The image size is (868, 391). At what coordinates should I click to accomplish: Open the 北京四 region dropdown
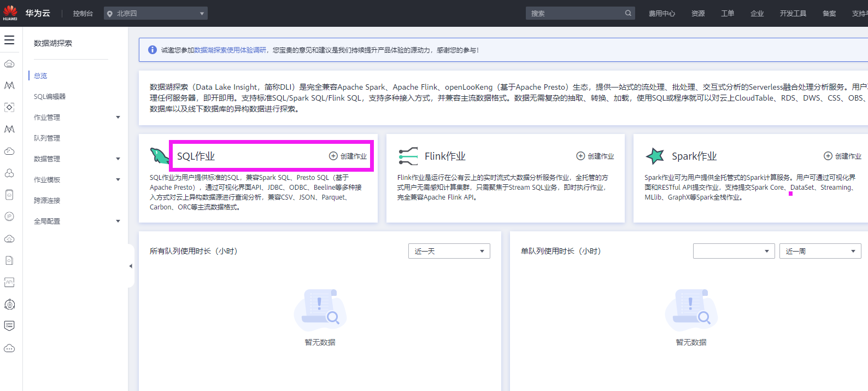coord(156,13)
